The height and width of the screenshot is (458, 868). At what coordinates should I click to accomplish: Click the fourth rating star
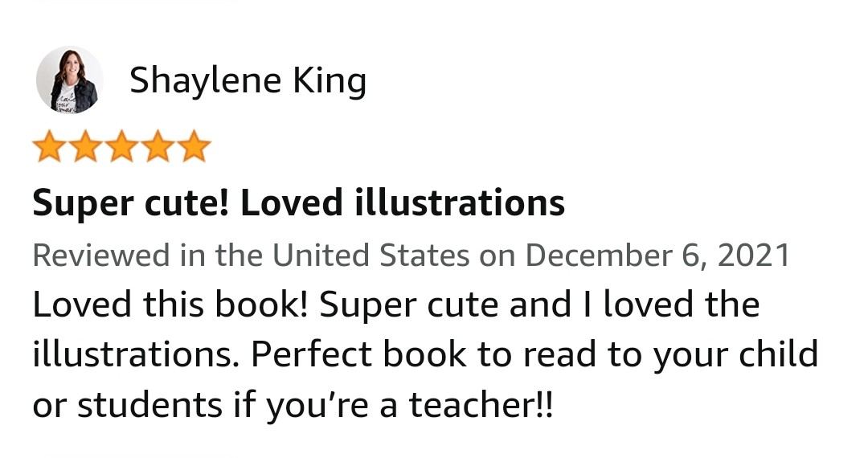(x=158, y=149)
